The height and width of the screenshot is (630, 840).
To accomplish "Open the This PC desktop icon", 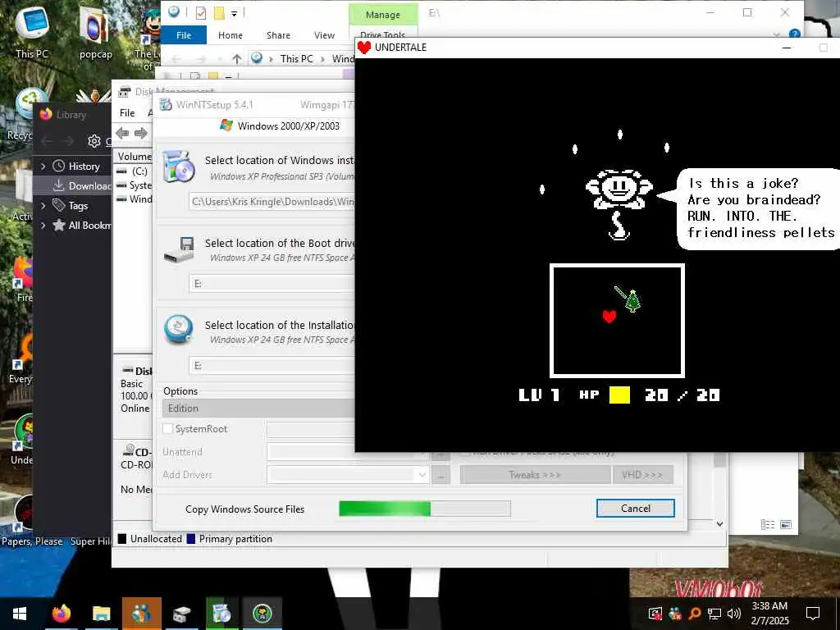I will pyautogui.click(x=32, y=32).
